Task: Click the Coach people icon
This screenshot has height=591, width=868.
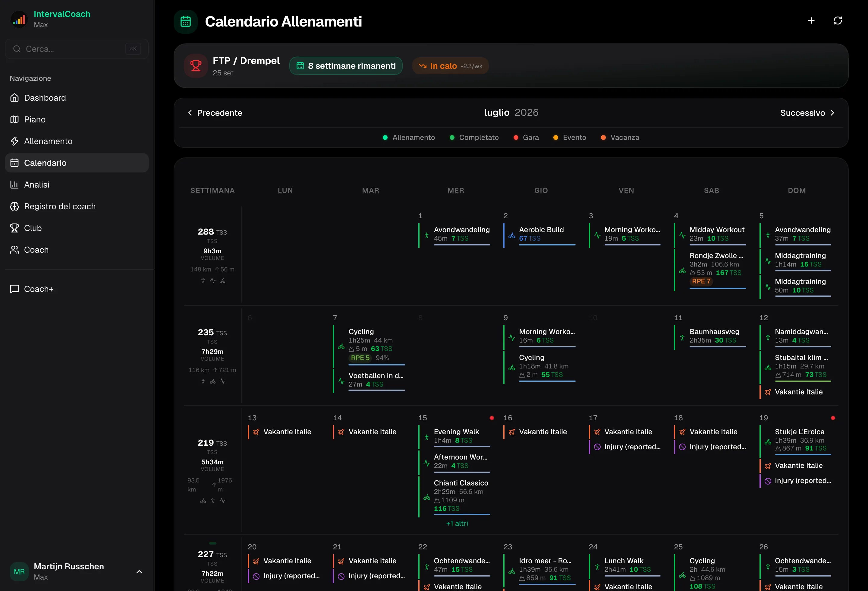Action: coord(14,250)
